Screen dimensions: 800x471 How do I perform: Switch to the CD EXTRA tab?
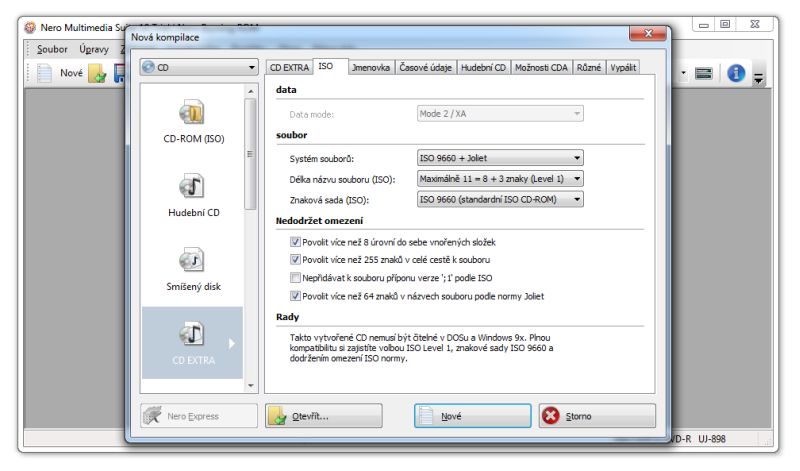tap(289, 67)
